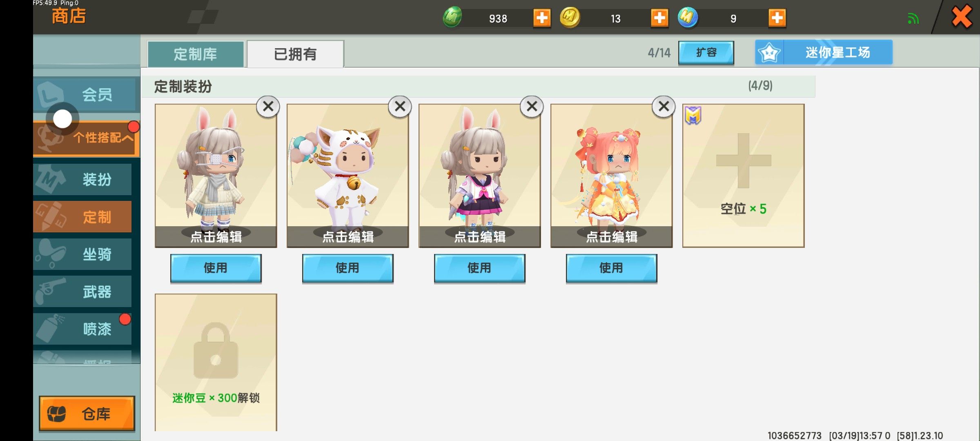Select the 喷漆 spray paint category
This screenshot has width=980, height=441.
(x=82, y=329)
